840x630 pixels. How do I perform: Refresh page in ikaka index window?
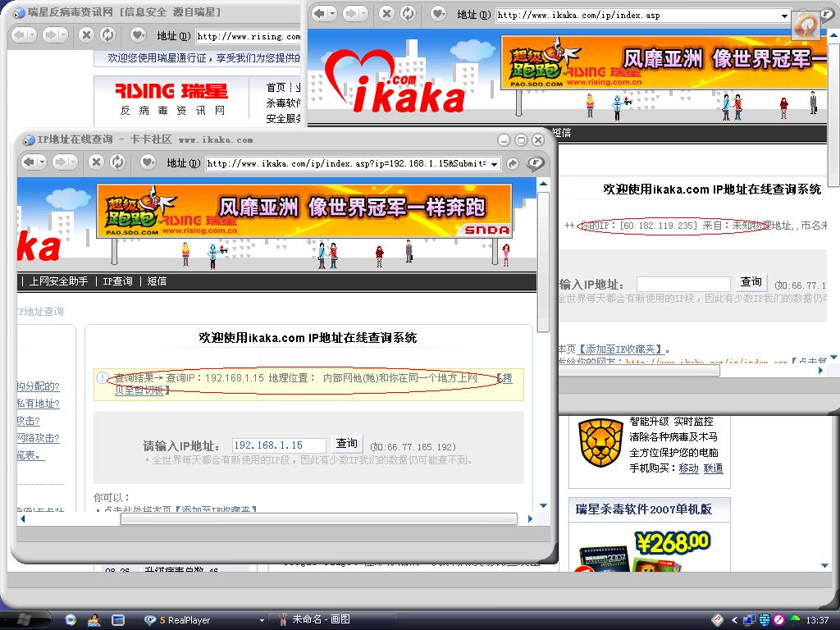point(409,13)
